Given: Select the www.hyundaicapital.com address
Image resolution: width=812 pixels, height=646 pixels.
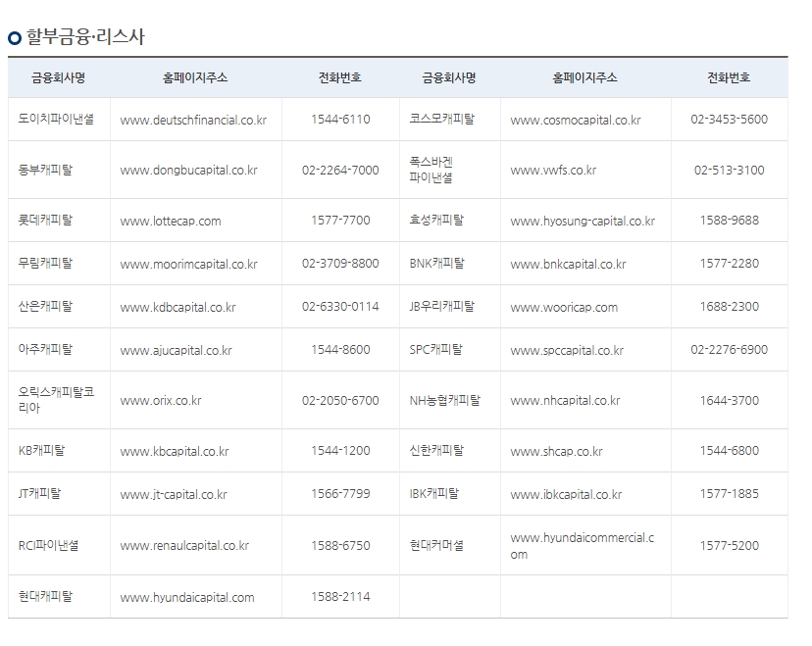Looking at the screenshot, I should point(187,597).
